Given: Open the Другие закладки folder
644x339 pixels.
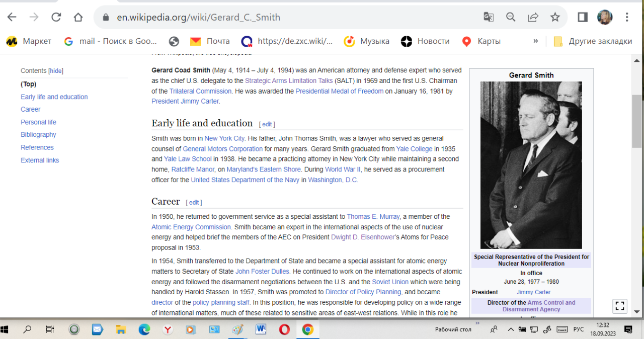Looking at the screenshot, I should (593, 41).
